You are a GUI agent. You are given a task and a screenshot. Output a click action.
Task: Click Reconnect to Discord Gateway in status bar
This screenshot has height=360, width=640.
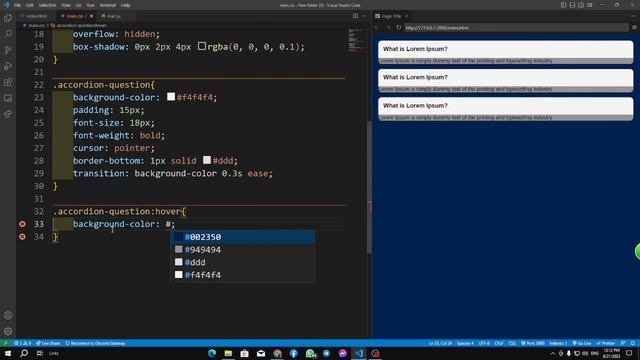coord(95,343)
